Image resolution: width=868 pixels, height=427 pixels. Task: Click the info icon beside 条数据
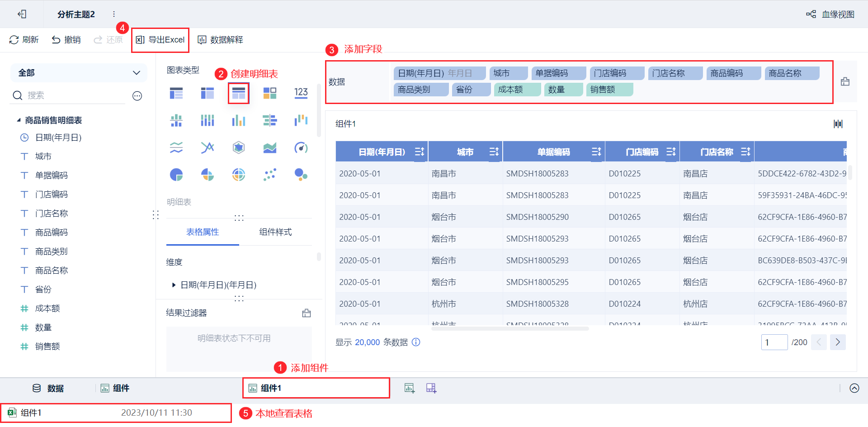point(416,342)
